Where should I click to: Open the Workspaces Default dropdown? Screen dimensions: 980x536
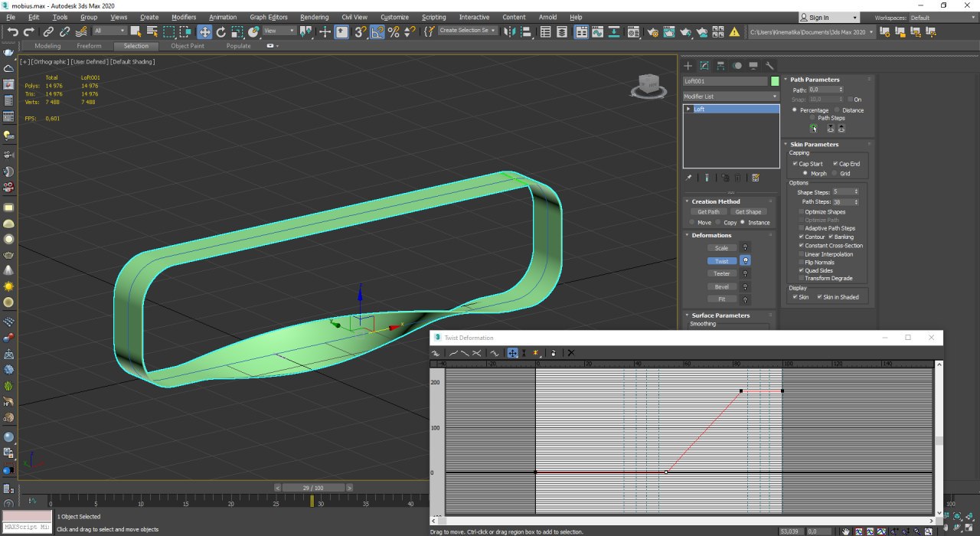[942, 18]
